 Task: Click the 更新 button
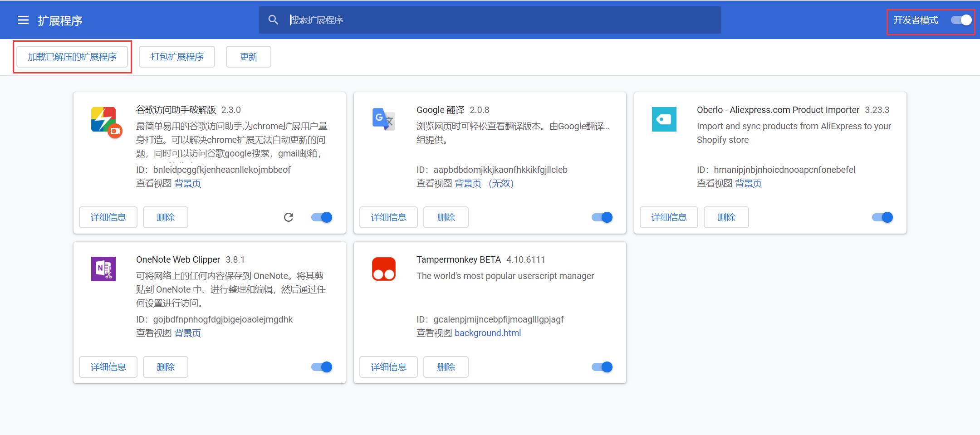249,57
